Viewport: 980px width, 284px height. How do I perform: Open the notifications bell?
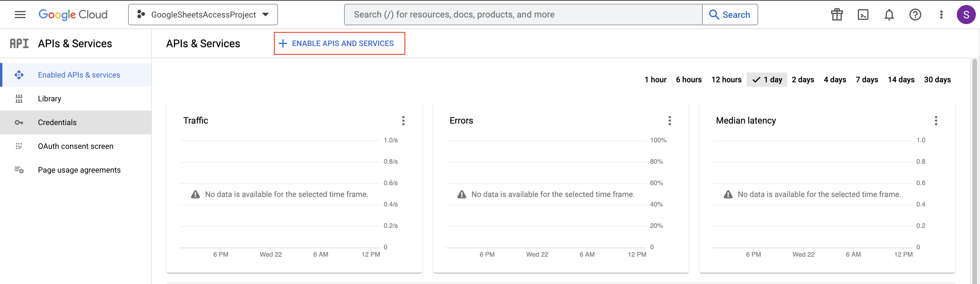pos(889,15)
